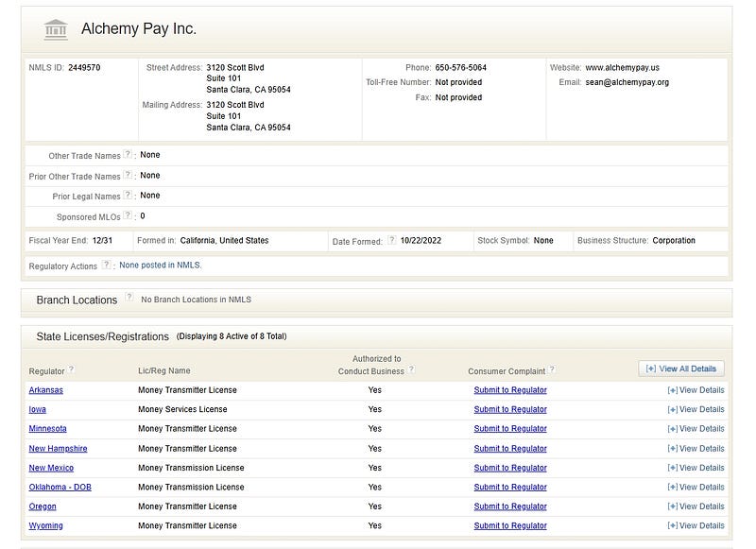Click the help icon next to Regulatory Actions
Screen dimensions: 756x549
106,265
